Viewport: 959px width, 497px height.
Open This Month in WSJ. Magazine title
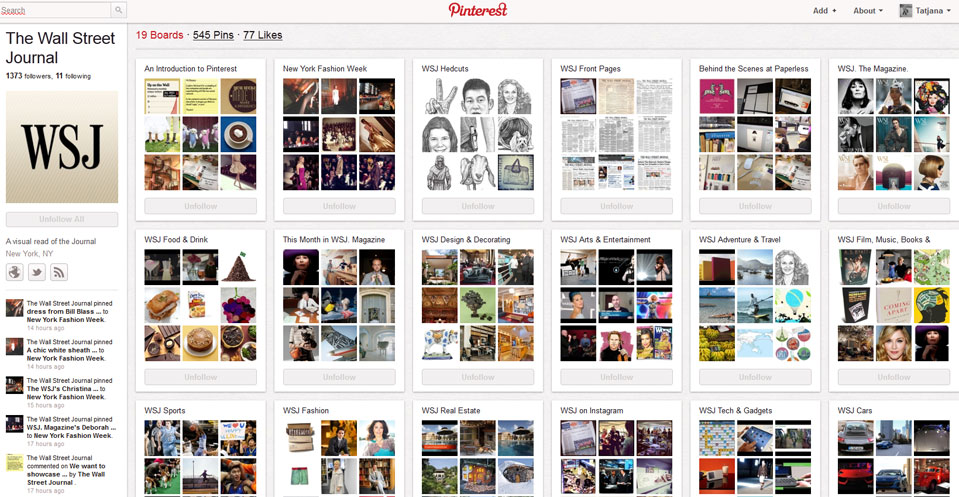pos(334,240)
